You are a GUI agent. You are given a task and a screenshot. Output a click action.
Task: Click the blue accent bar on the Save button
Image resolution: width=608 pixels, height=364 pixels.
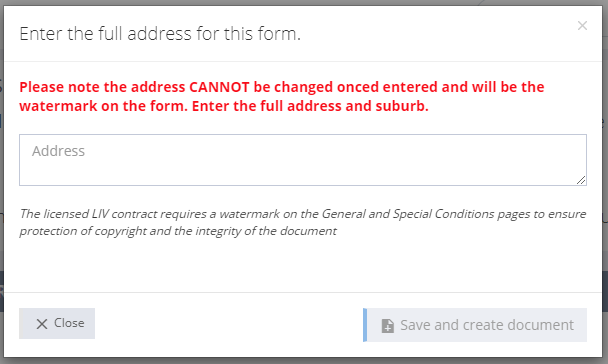tap(365, 325)
